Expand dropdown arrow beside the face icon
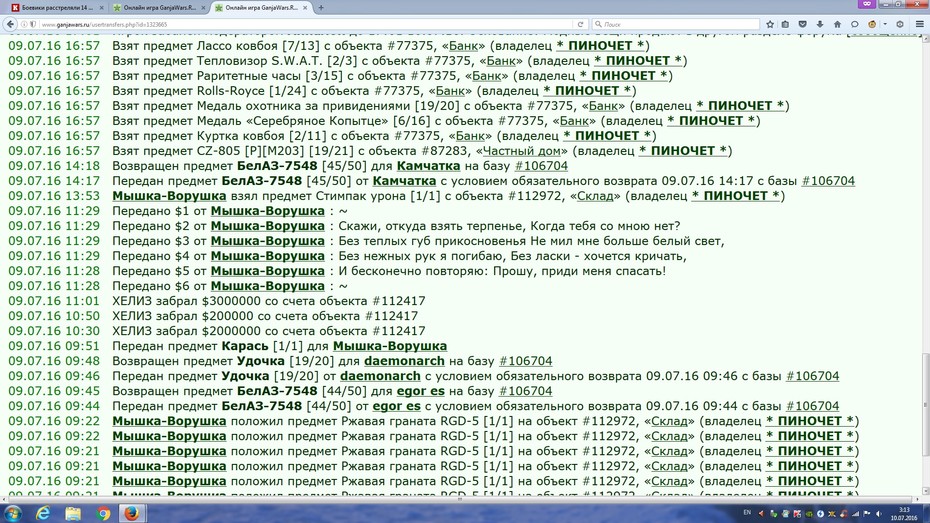This screenshot has width=930, height=523. coord(885,24)
